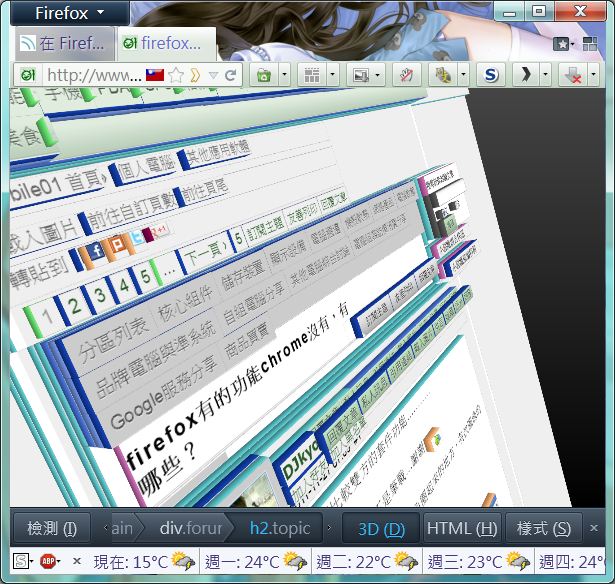
Task: Select the 'h2.topic' breadcrumb node
Action: click(x=280, y=528)
